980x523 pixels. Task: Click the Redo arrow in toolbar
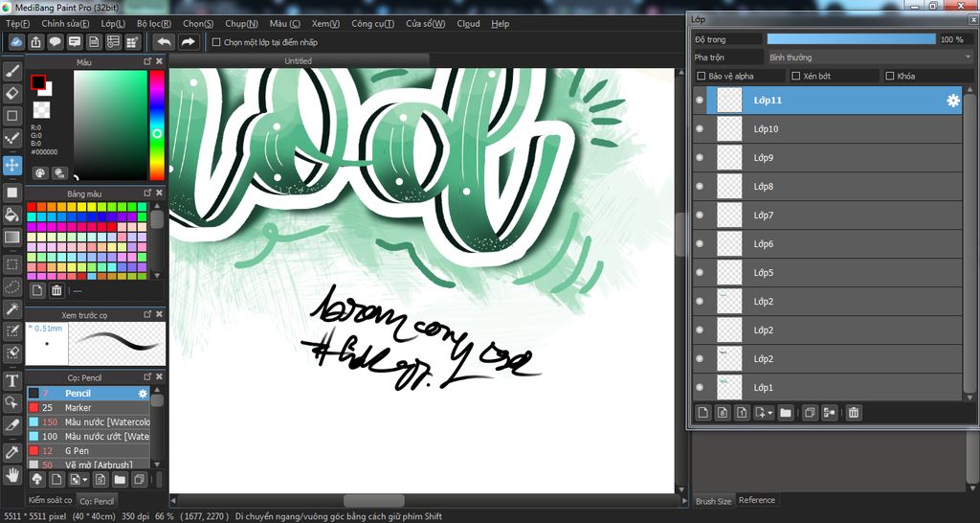tap(188, 42)
